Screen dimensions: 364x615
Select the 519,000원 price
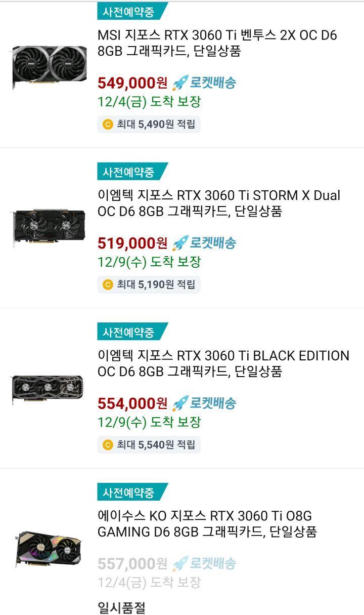132,243
